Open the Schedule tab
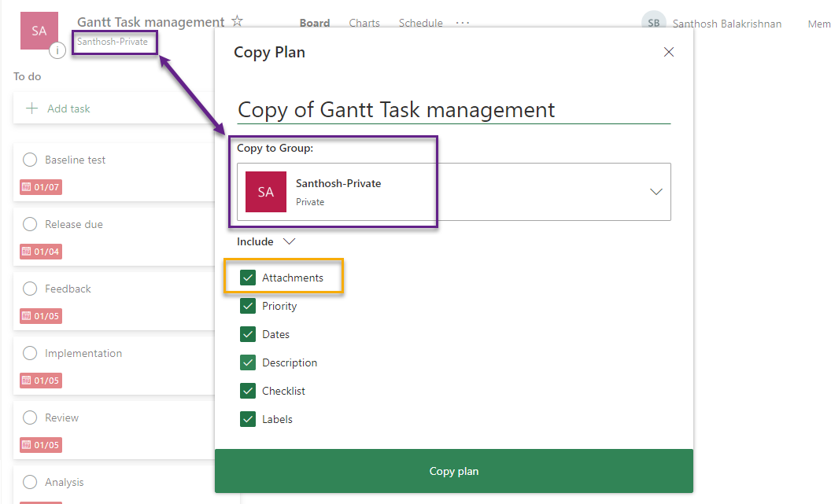 [x=420, y=23]
